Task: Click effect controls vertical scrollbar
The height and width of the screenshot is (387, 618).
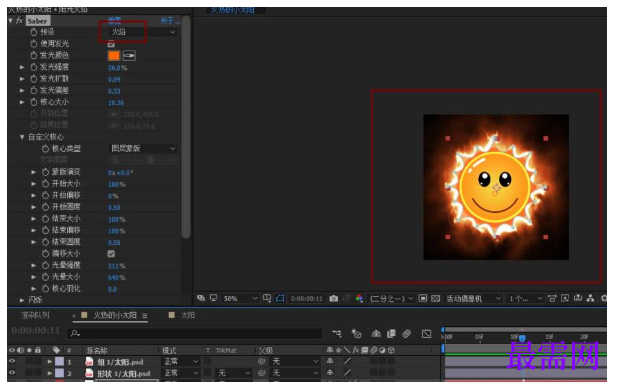Action: coord(186,127)
